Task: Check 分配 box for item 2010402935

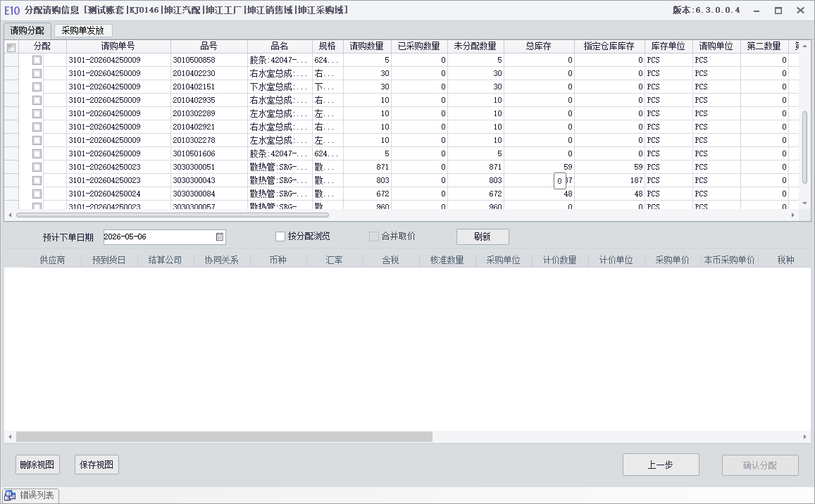Action: (37, 100)
